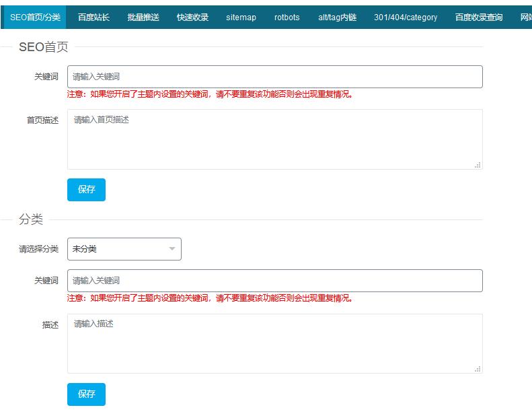532x416 pixels.
Task: Select the sitemap tab
Action: [x=241, y=18]
